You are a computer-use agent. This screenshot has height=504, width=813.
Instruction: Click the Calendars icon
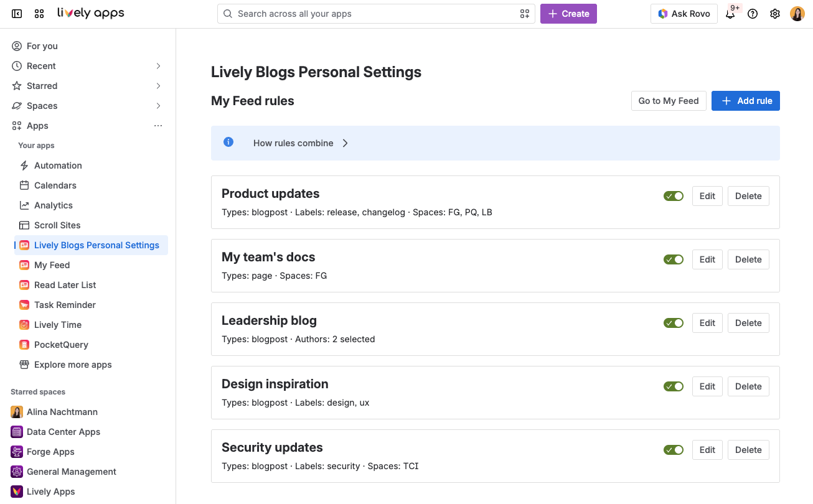click(24, 185)
